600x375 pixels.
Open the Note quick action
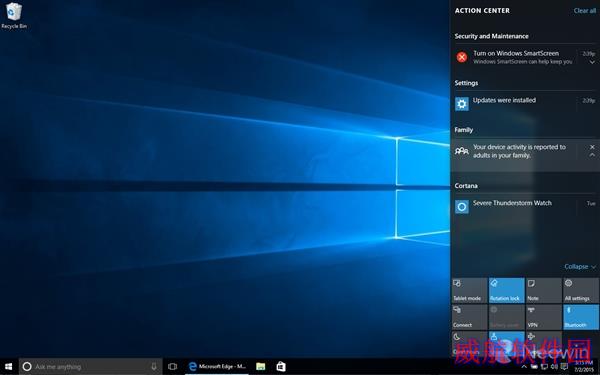coord(544,290)
